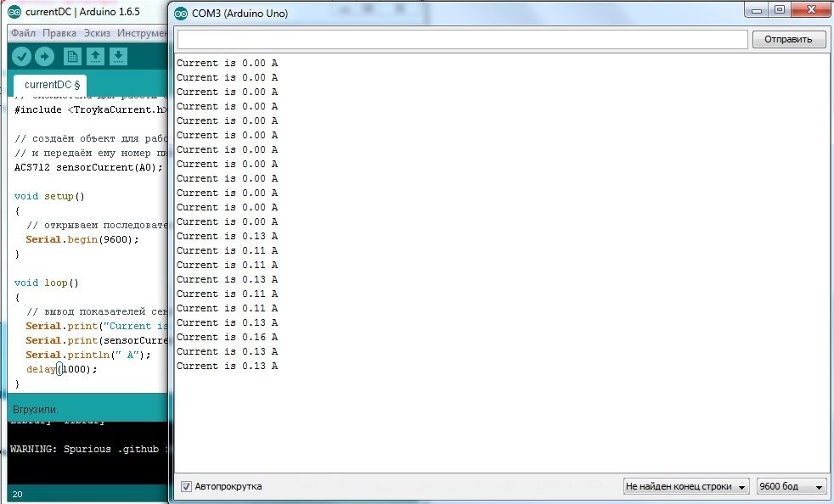Create a new sketch with the New icon
Screen dimensions: 834x504
point(72,56)
